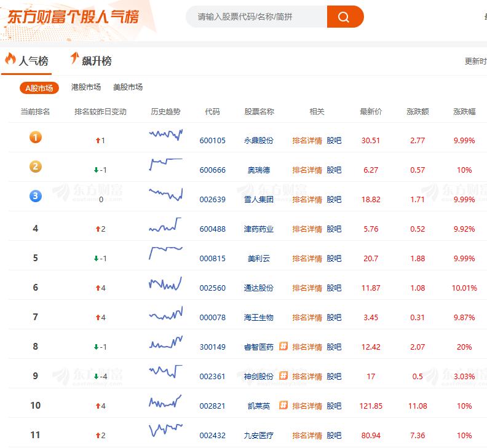The height and width of the screenshot is (448, 487).
Task: Open 排名详情 for 凯莱英
Action: [307, 406]
